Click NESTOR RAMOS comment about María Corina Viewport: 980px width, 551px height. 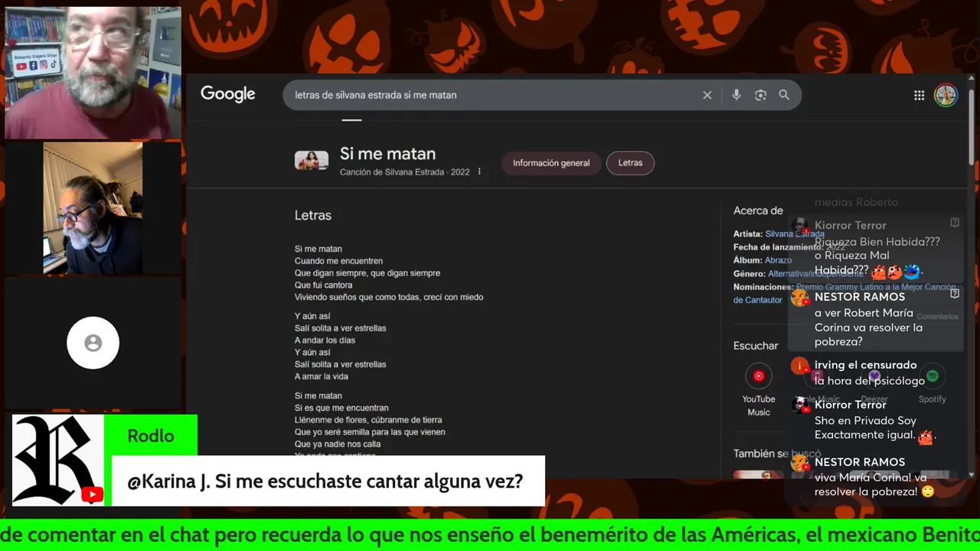point(874,319)
